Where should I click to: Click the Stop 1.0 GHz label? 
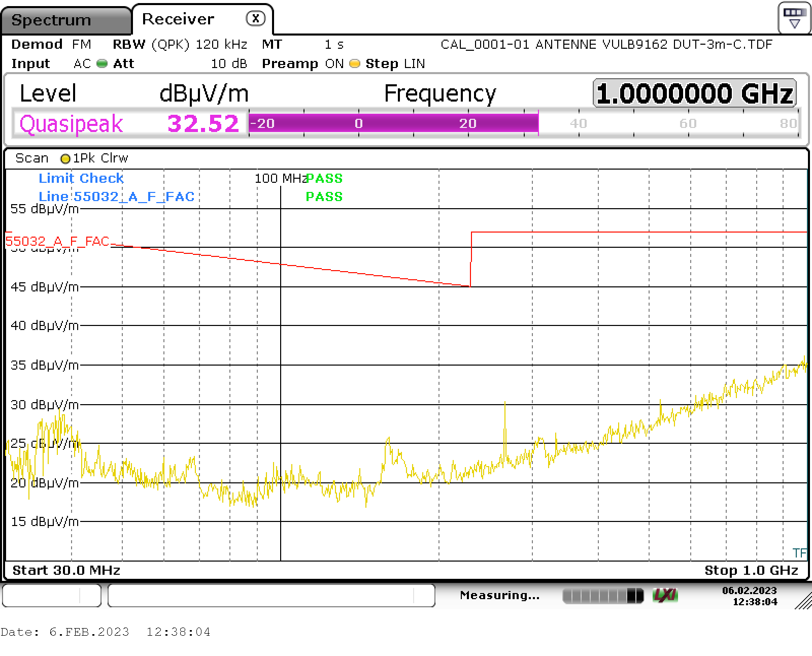[x=752, y=570]
